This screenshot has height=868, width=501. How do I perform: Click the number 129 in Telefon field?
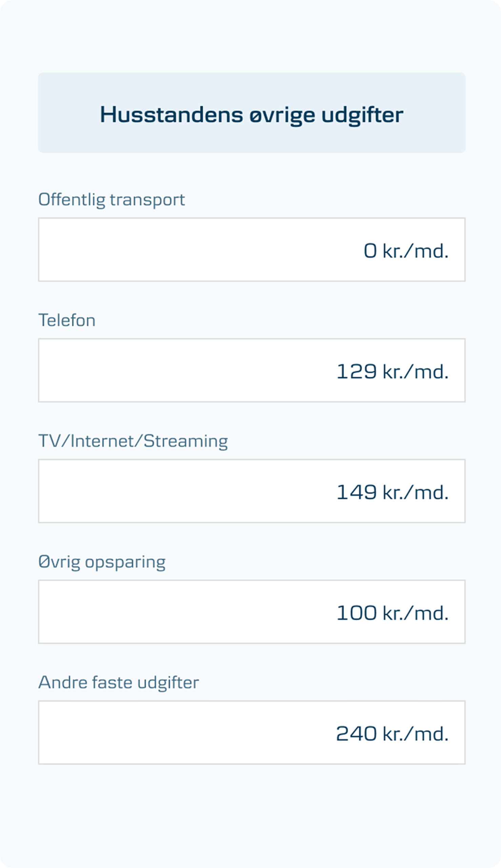click(x=357, y=372)
